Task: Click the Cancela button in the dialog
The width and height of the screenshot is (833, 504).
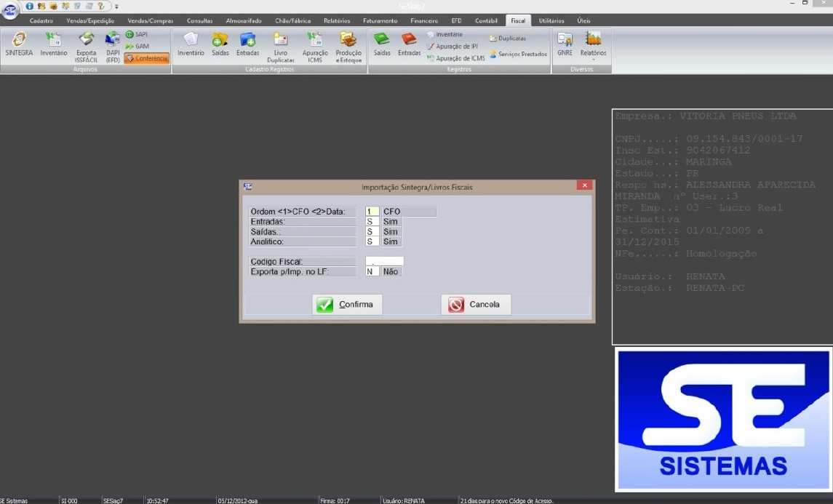Action: [476, 305]
